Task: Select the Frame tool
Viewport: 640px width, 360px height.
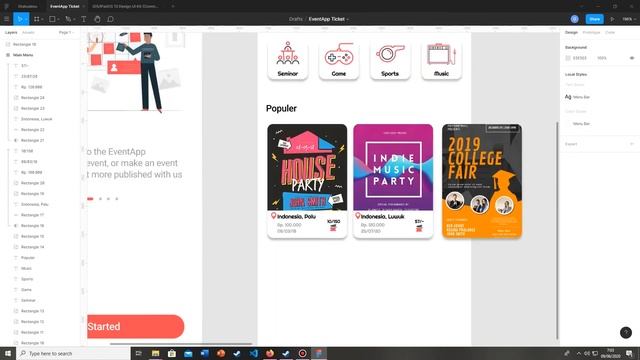Action: click(x=36, y=19)
